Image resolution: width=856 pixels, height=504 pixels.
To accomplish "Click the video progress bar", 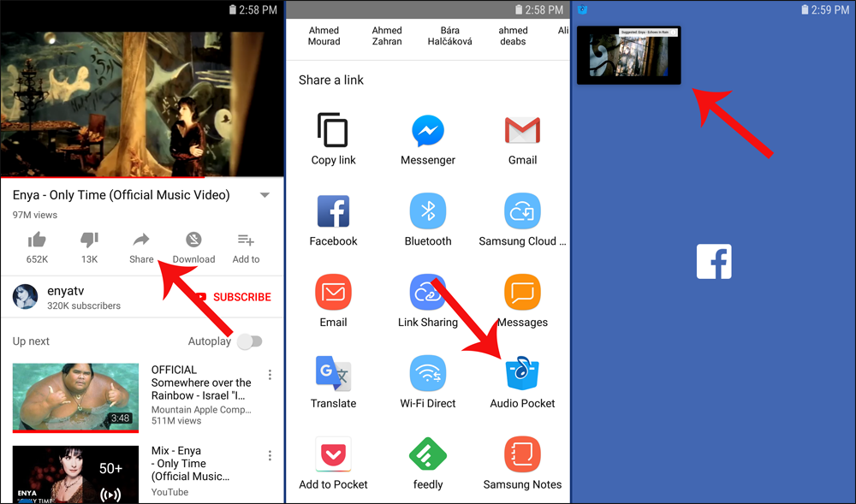I will [142, 177].
